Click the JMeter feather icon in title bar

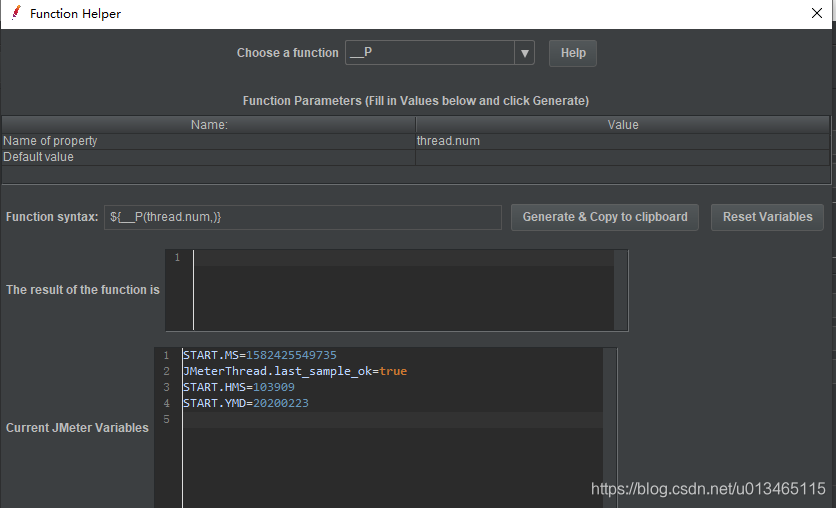pyautogui.click(x=15, y=14)
